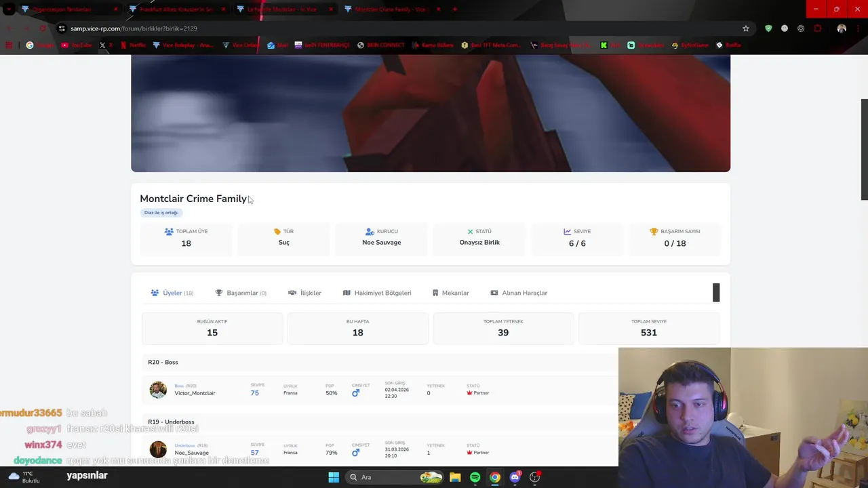Screen dimensions: 868x488
Task: Click Victor_Montclair's profile avatar
Action: pyautogui.click(x=158, y=390)
